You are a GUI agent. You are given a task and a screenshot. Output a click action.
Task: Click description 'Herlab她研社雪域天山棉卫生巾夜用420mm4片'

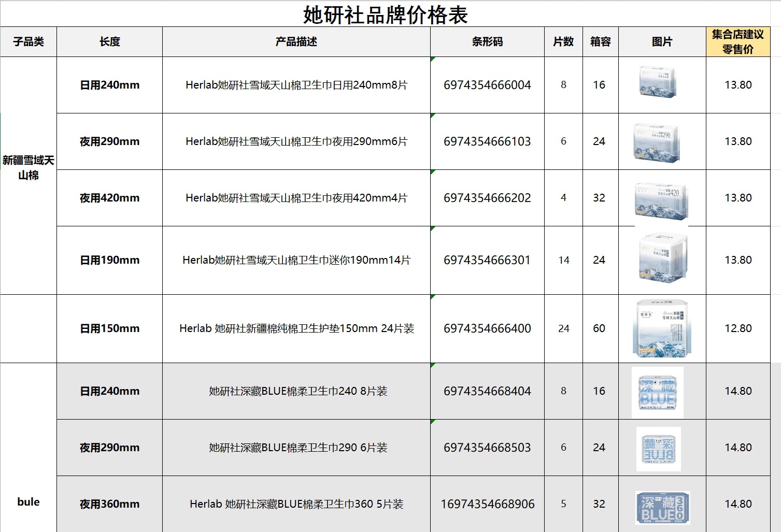pyautogui.click(x=296, y=198)
